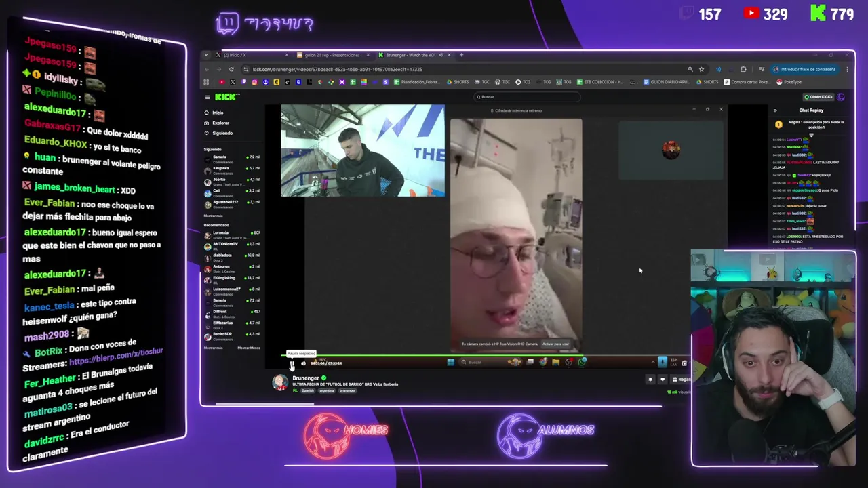Open recommended channel Luisormenoa27

coord(233,291)
